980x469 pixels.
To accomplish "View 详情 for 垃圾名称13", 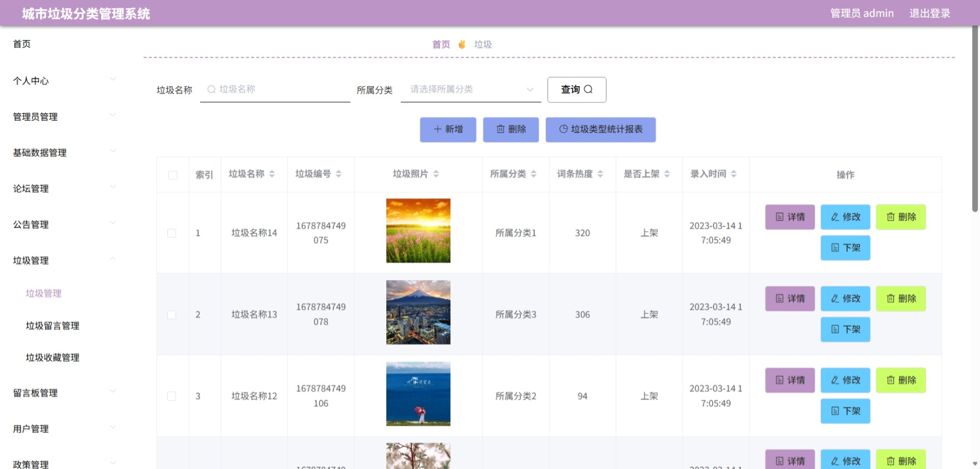I will [790, 299].
